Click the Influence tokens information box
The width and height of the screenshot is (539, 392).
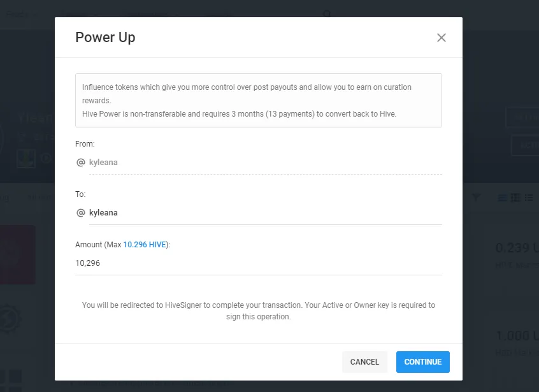(258, 100)
